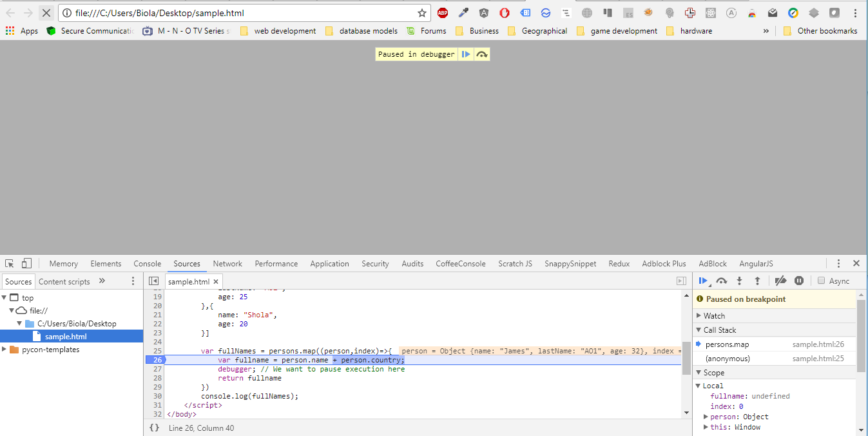Select the Content scripts tab

(x=64, y=281)
